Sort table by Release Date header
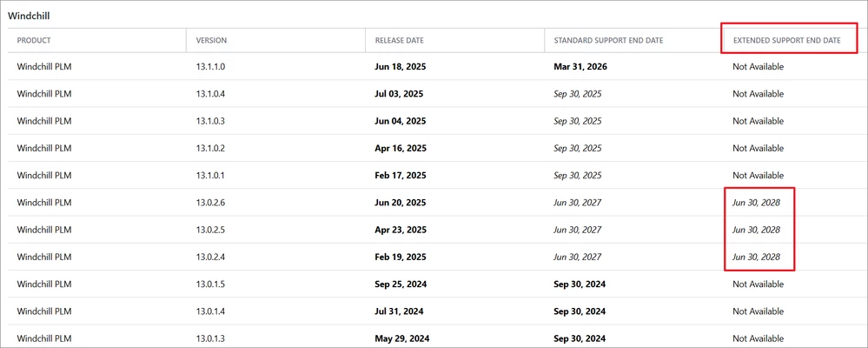 (399, 40)
